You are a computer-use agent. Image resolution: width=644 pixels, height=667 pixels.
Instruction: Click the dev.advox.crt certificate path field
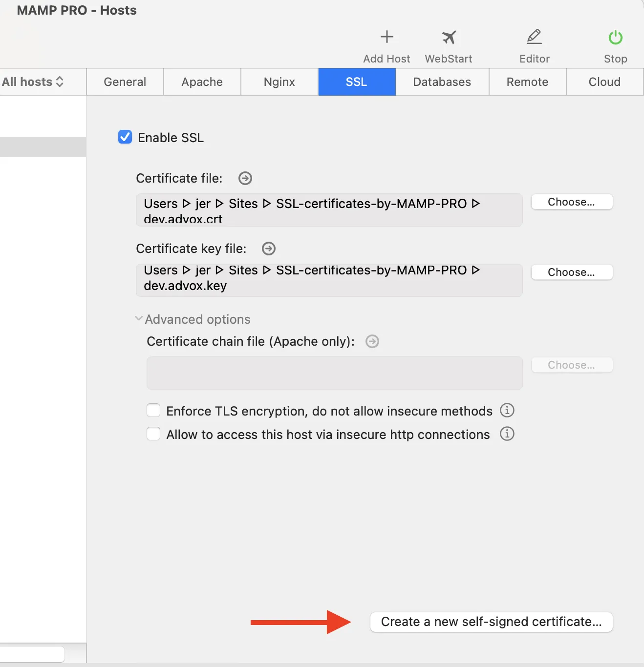coord(329,210)
